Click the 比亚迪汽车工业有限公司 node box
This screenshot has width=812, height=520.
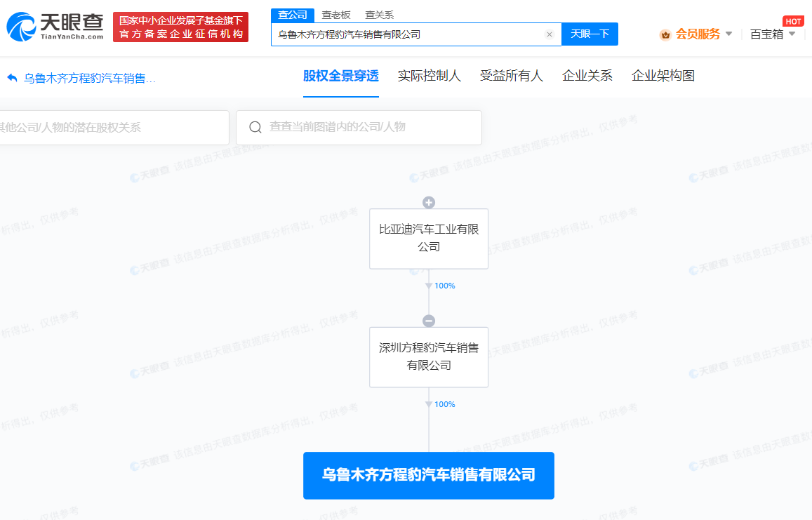[x=428, y=239]
